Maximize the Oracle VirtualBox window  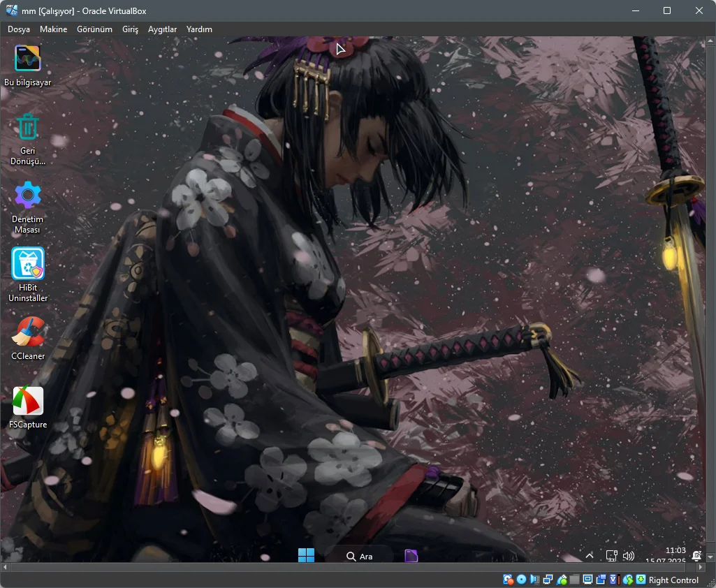point(667,10)
